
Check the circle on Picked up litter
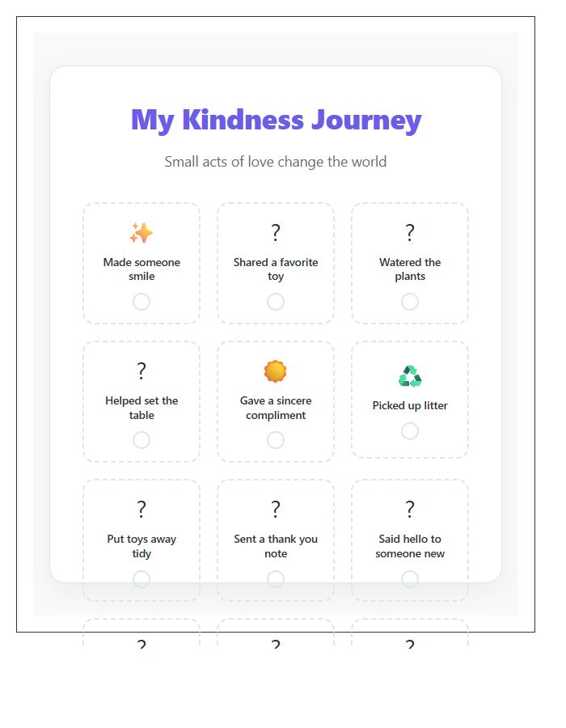coord(410,431)
